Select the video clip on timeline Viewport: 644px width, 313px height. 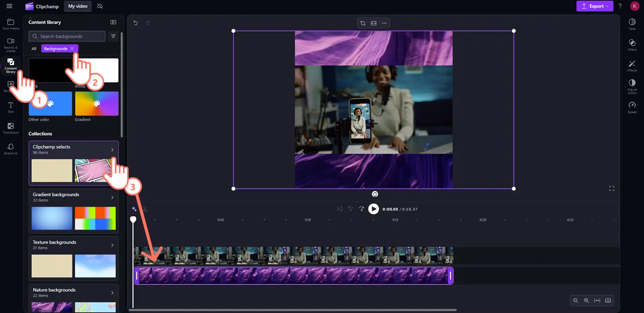click(x=293, y=255)
